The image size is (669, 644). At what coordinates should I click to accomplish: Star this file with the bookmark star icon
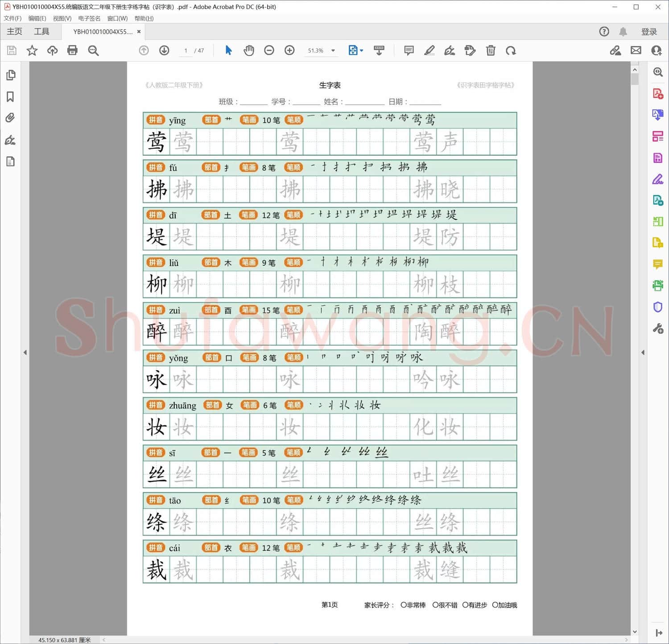click(32, 50)
